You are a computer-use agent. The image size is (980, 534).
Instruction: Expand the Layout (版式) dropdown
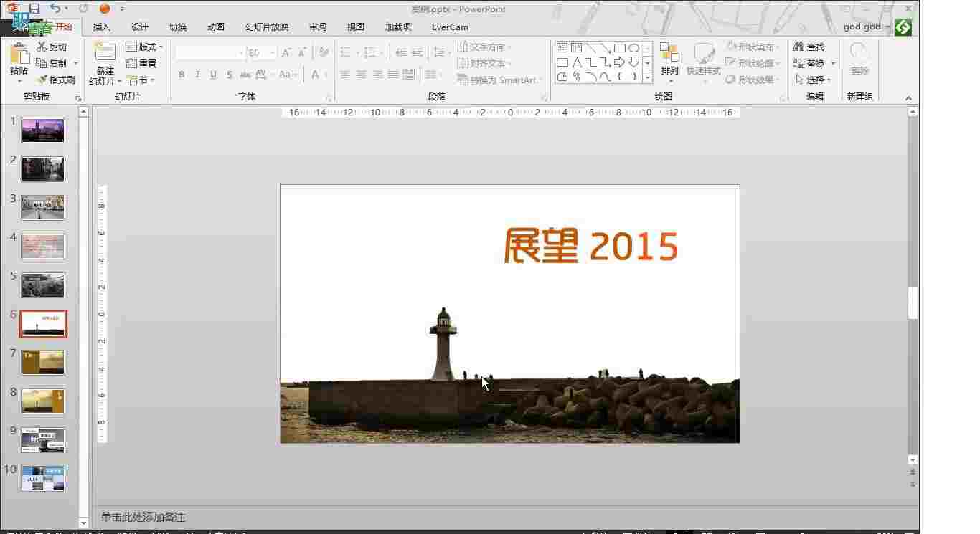point(144,47)
